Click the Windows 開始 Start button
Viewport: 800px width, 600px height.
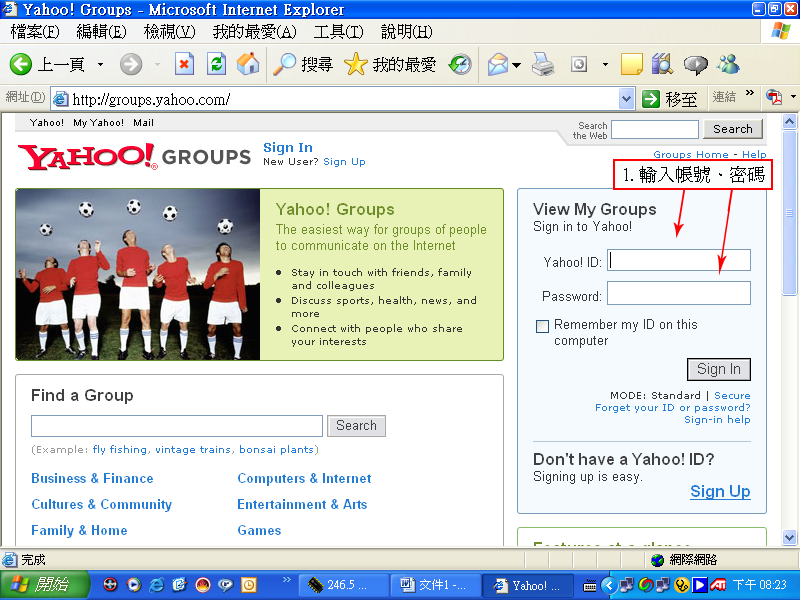click(x=36, y=585)
